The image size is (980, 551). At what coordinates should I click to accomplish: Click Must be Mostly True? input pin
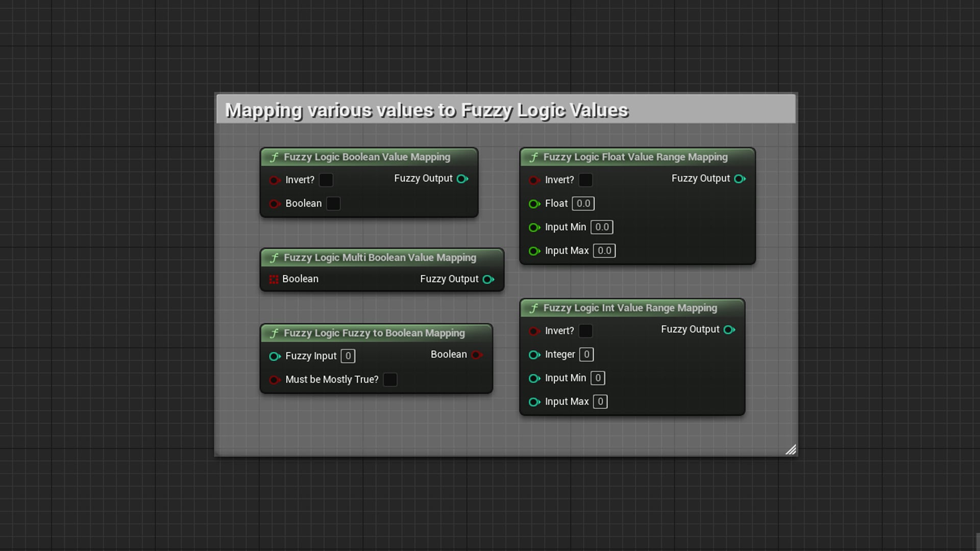[275, 380]
